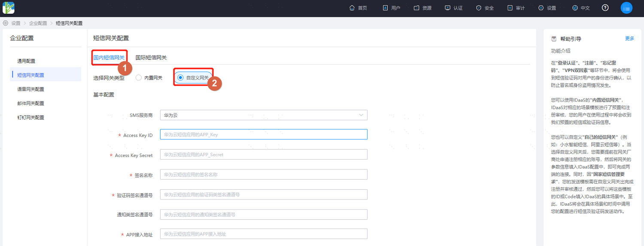
Task: Click the 企业配置 breadcrumb link
Action: point(38,23)
